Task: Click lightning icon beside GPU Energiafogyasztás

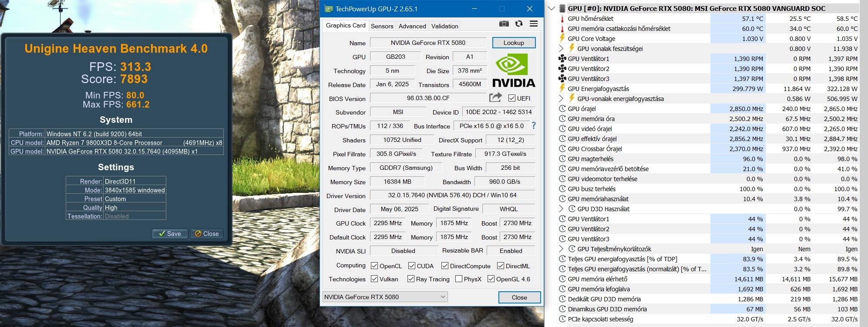Action: click(x=562, y=89)
